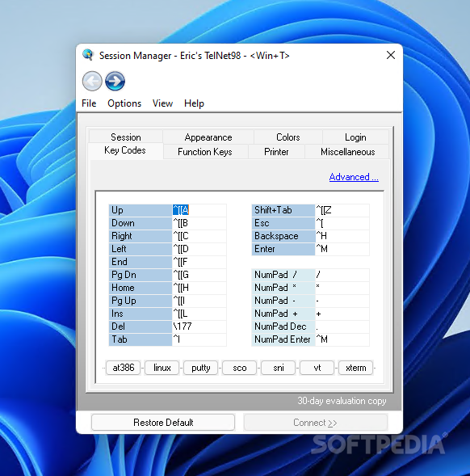Click the Pg Up key code field
This screenshot has height=476, width=470.
pos(199,301)
